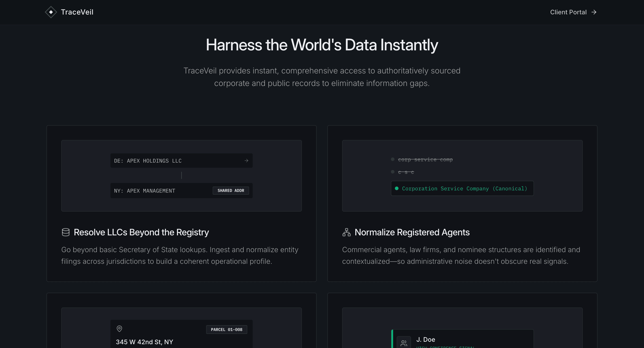Click Resolve LLCs Beyond the Registry heading
644x348 pixels.
click(141, 232)
